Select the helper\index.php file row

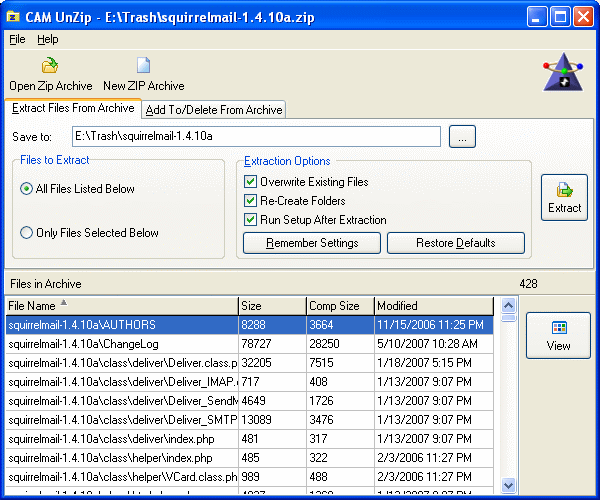pos(249,458)
